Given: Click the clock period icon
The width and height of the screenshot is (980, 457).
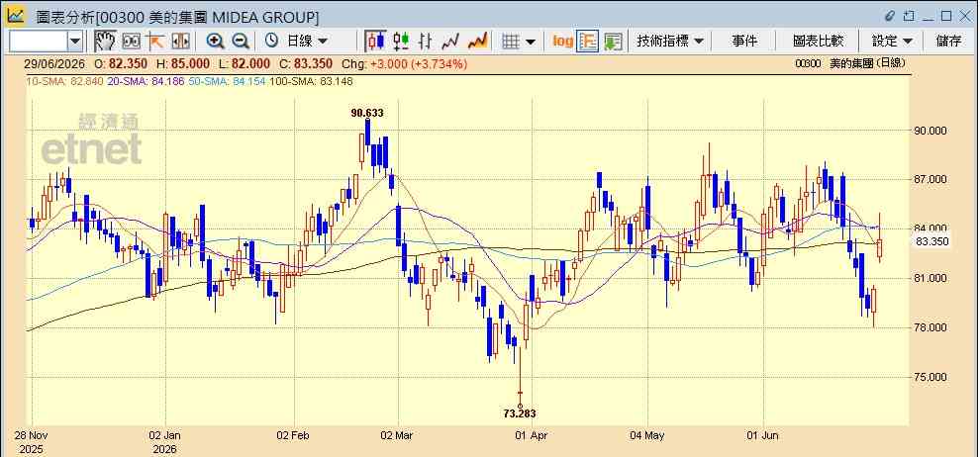Looking at the screenshot, I should pos(272,42).
